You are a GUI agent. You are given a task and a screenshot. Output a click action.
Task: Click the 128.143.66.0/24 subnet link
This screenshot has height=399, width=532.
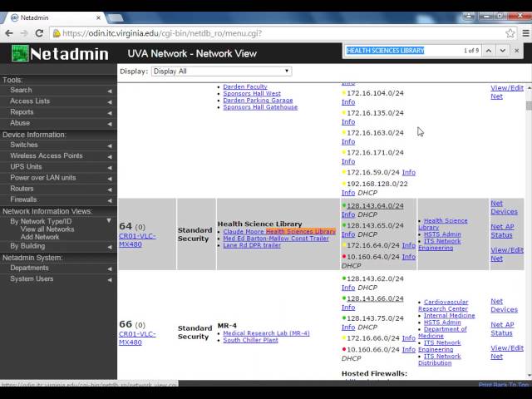pos(375,298)
